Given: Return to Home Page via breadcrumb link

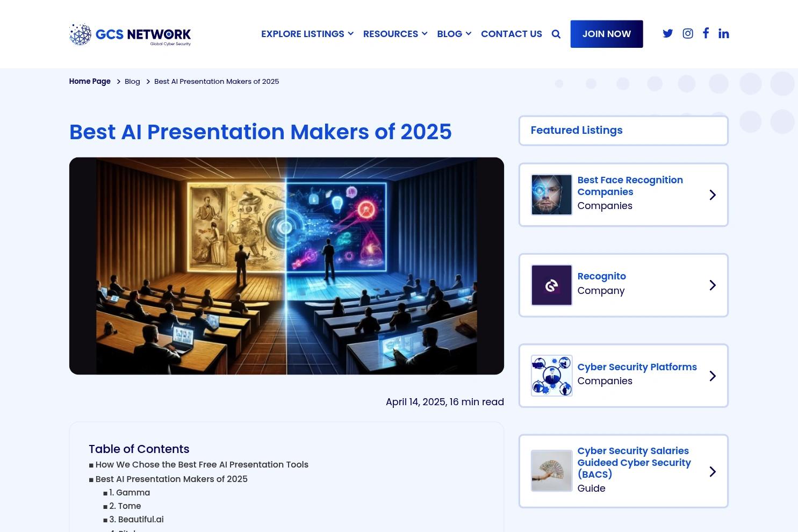Looking at the screenshot, I should click(x=89, y=81).
